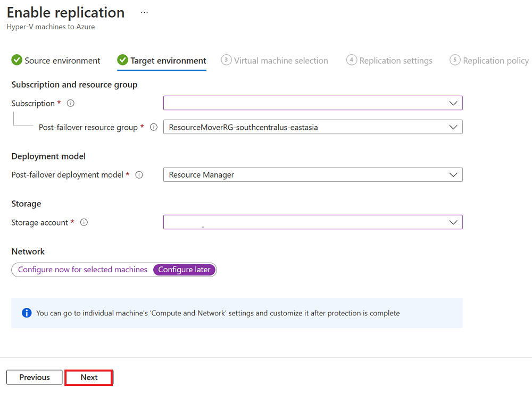Open the ellipsis menu beside Enable replication
Screen dimensions: 532x393
pos(144,12)
